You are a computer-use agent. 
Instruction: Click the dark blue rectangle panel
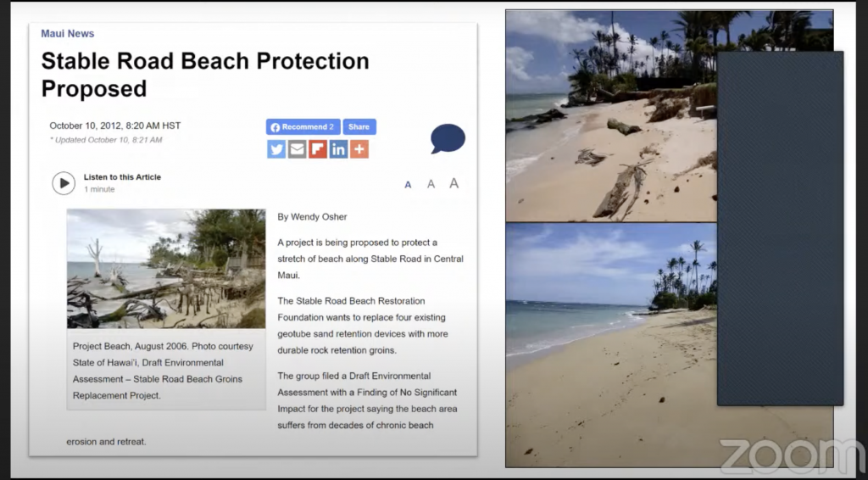point(781,228)
